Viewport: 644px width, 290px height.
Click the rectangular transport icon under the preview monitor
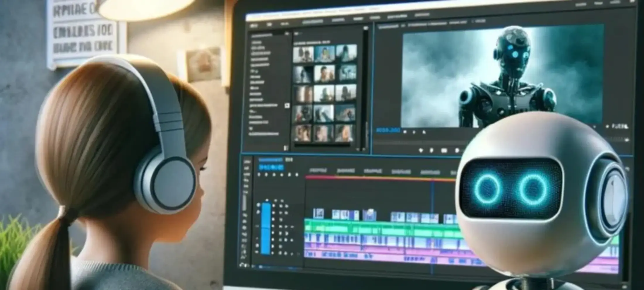[x=444, y=151]
